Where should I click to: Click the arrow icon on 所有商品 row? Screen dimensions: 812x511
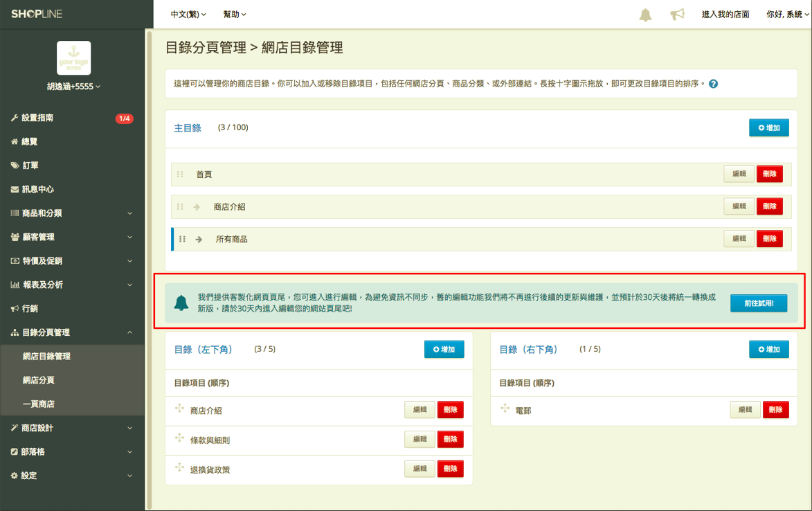199,239
